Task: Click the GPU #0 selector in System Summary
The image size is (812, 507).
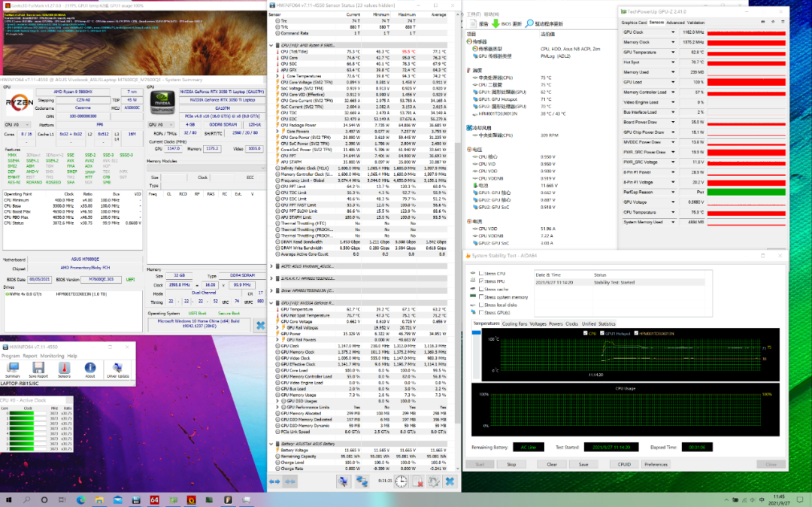Action: [161, 125]
